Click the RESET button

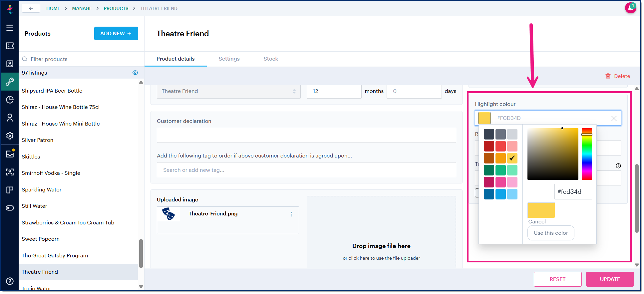point(557,279)
